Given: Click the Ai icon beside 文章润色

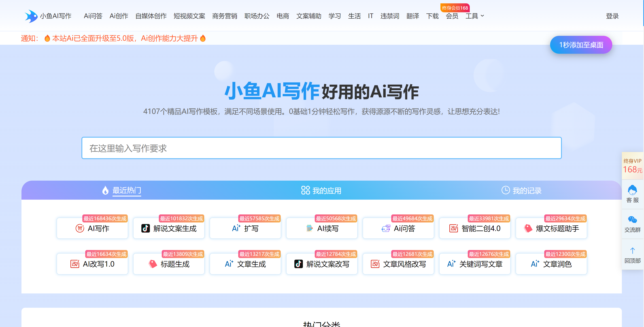Looking at the screenshot, I should point(535,264).
